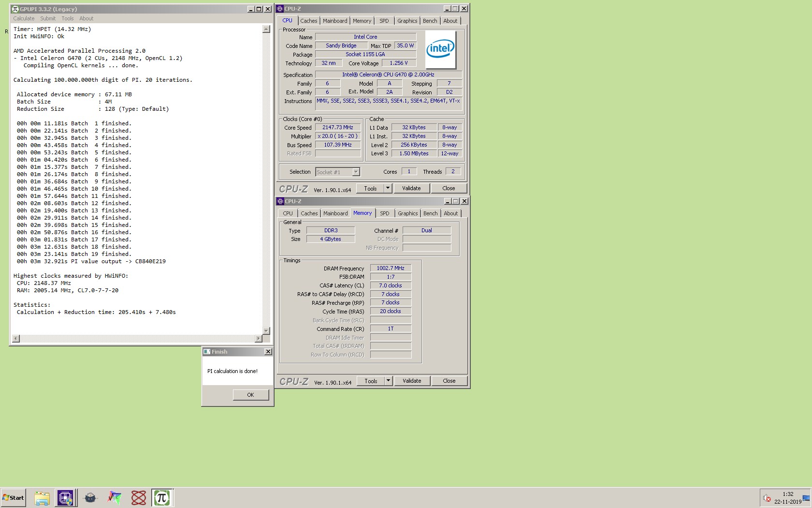The width and height of the screenshot is (812, 508).
Task: Click the CAS# Latency value 7.0 clocks
Action: tap(391, 285)
